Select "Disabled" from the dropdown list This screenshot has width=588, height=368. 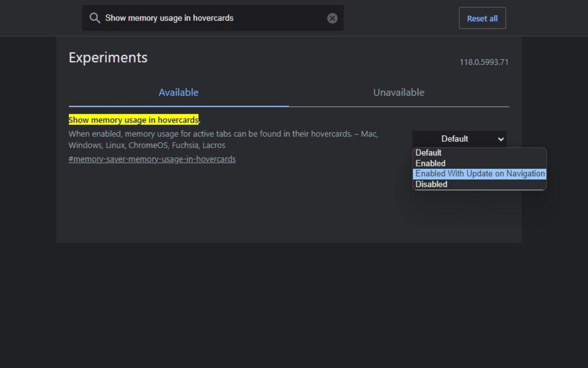click(431, 184)
